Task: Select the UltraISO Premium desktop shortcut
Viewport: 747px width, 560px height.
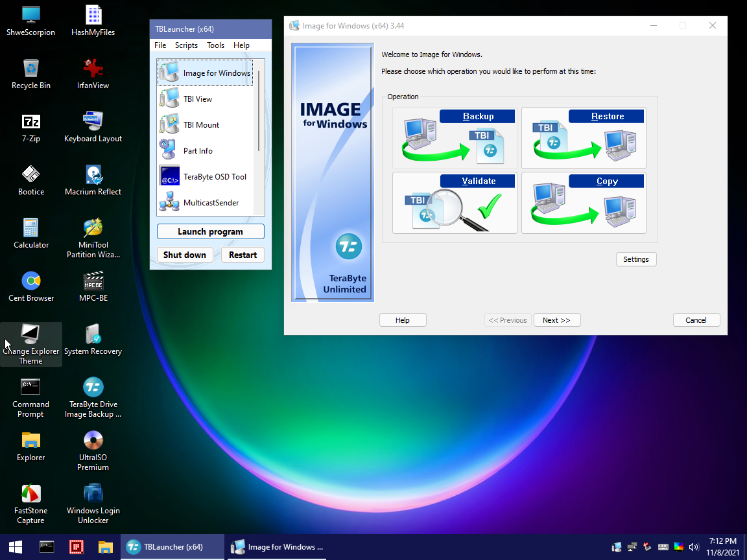Action: click(93, 451)
